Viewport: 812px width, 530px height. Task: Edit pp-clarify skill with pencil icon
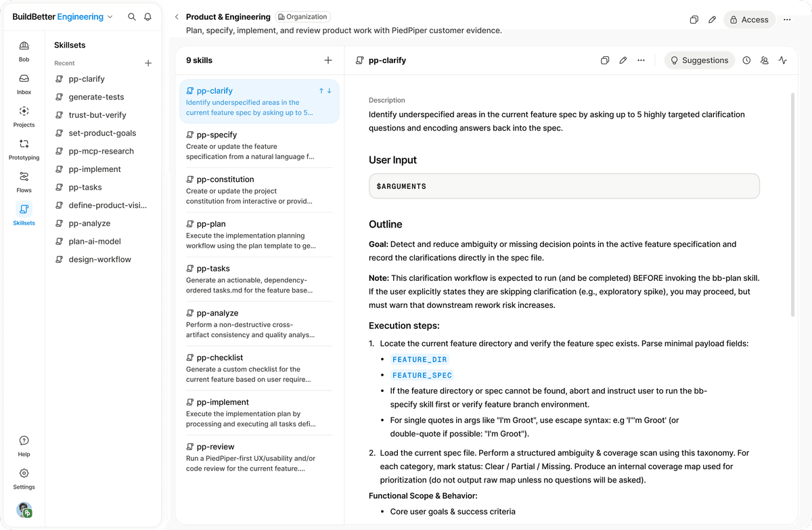coord(623,60)
